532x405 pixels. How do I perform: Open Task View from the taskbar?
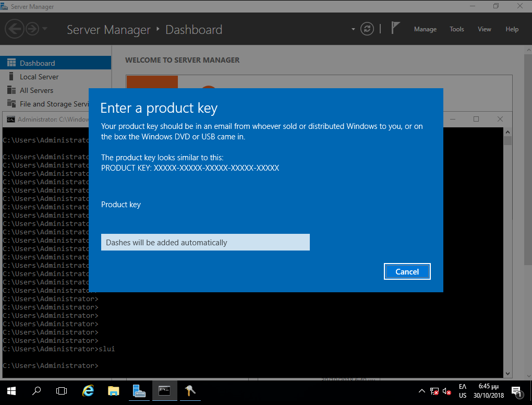tap(62, 390)
